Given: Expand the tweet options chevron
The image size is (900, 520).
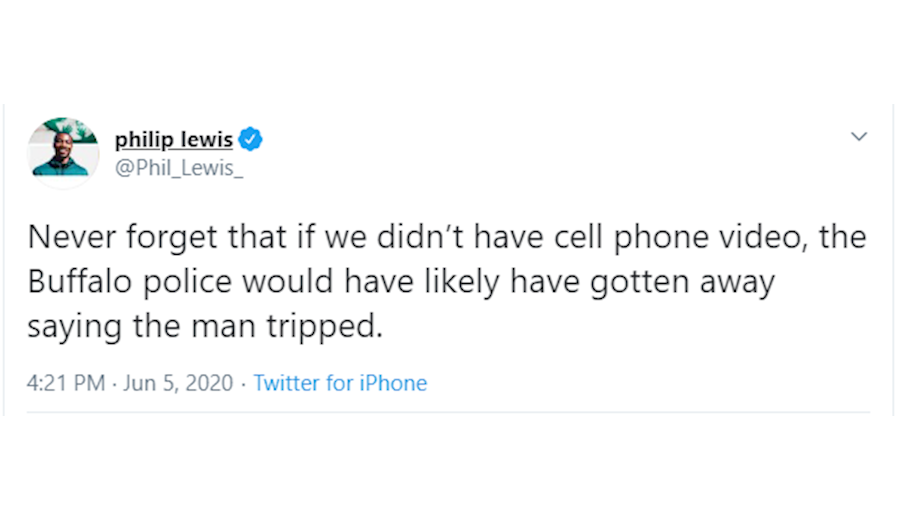Looking at the screenshot, I should click(858, 136).
